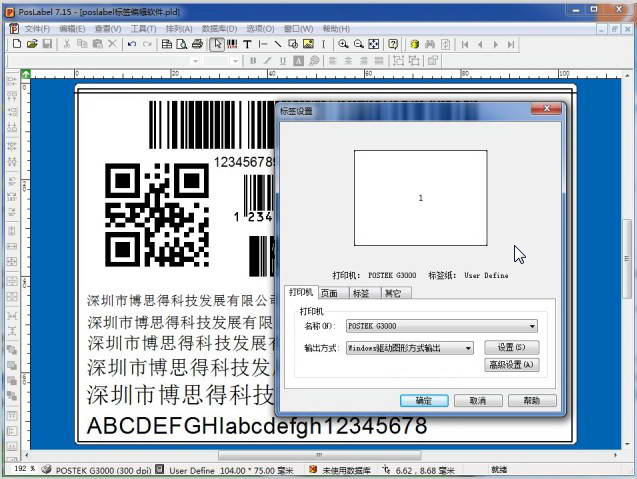Open the font name dropdown

coord(195,61)
